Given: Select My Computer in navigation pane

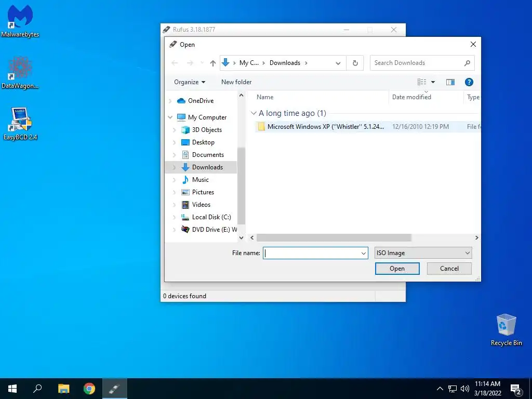Looking at the screenshot, I should pyautogui.click(x=207, y=117).
